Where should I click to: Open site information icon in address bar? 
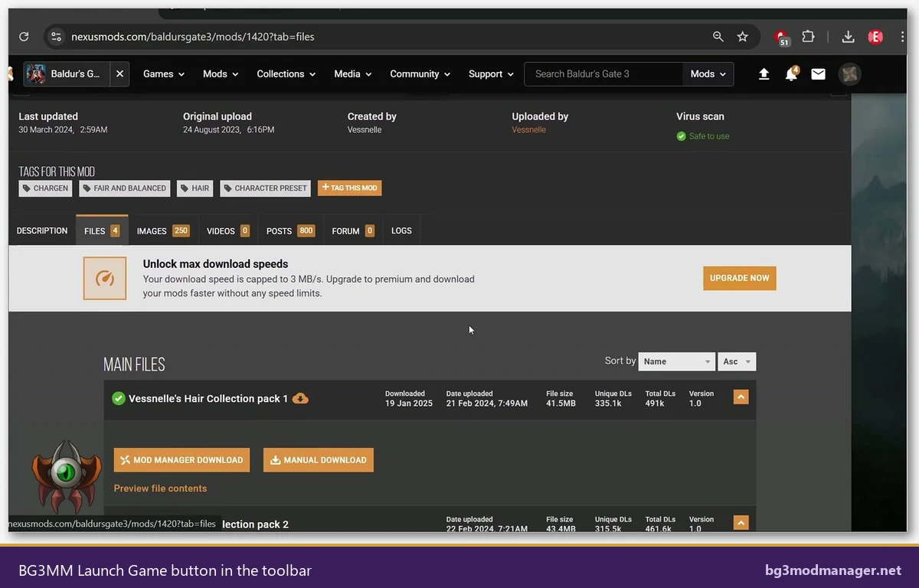[54, 37]
